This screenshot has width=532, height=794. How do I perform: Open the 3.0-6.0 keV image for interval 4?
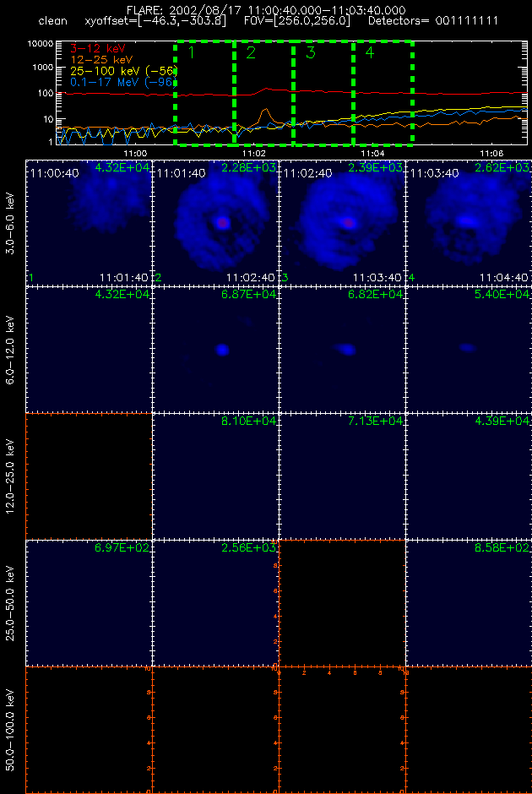[x=469, y=222]
